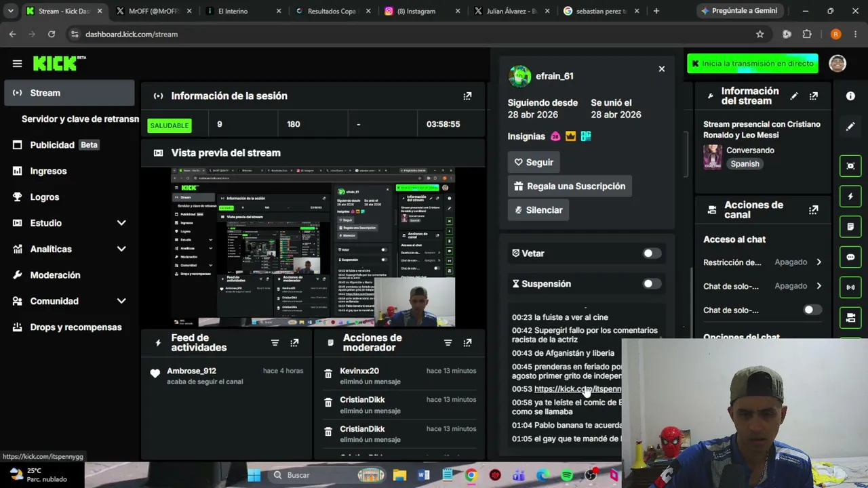
Task: Open the account avatar menu in Kick header
Action: (x=837, y=63)
